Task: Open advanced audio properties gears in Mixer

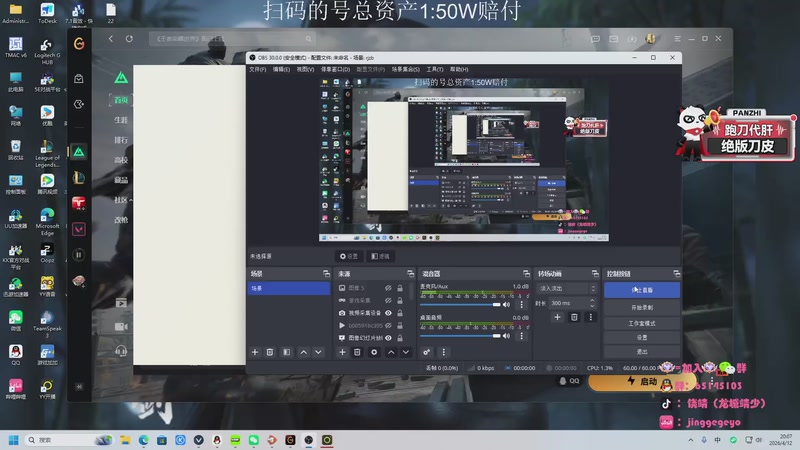Action: [427, 352]
